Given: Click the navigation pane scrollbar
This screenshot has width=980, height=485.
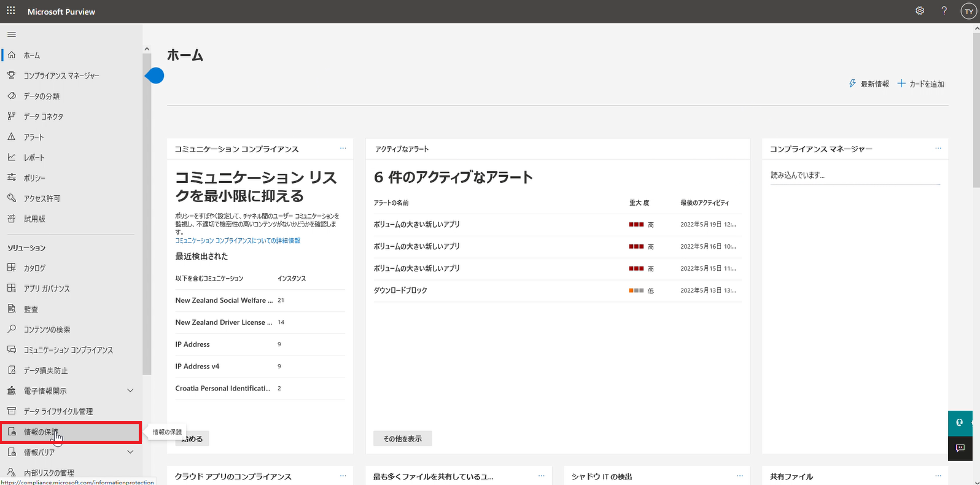Looking at the screenshot, I should 147,215.
